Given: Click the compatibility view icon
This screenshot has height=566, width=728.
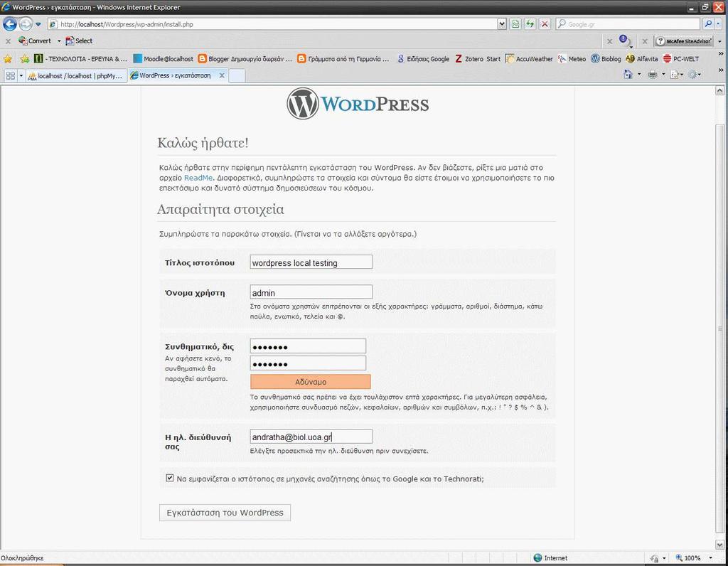Looking at the screenshot, I should click(515, 24).
